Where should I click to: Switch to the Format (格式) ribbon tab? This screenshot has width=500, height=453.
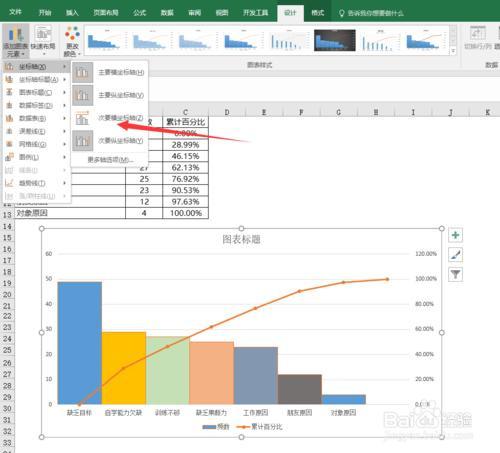click(317, 13)
